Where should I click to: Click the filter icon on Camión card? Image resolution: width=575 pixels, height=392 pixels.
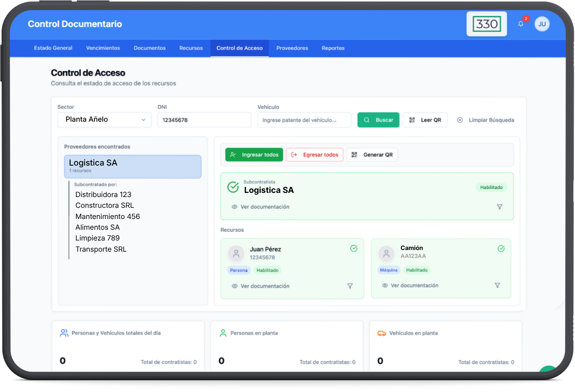pyautogui.click(x=498, y=286)
